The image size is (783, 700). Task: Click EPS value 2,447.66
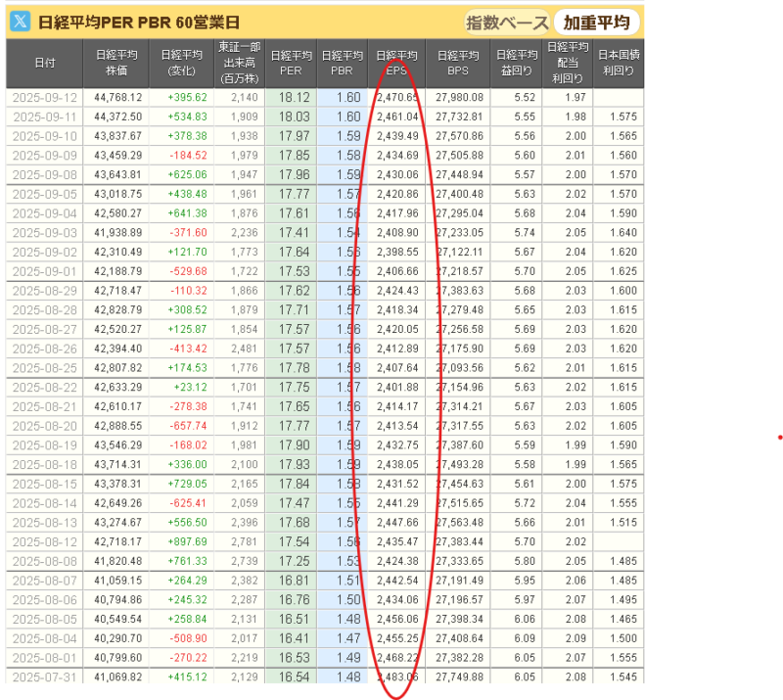pos(397,523)
